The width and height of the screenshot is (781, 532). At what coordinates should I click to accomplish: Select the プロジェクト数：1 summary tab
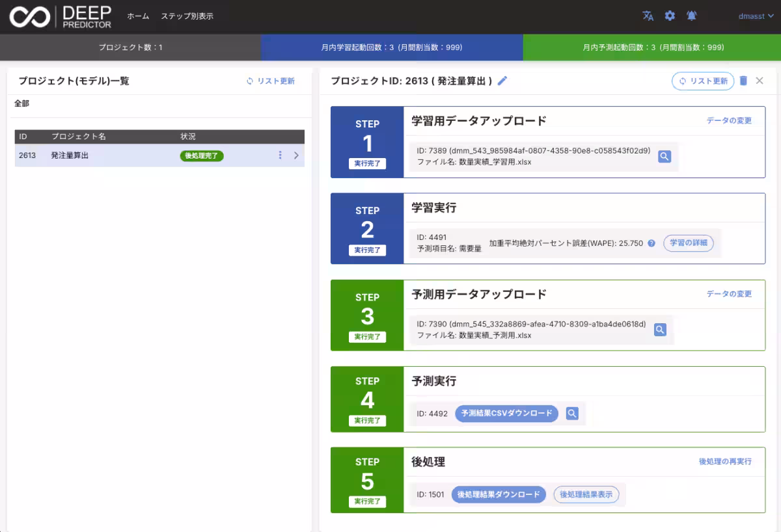[x=130, y=47]
